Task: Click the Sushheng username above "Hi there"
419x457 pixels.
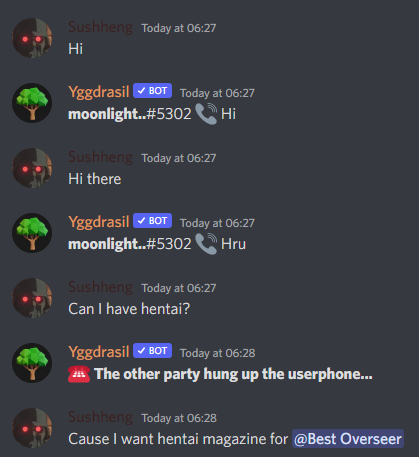Action: pos(100,157)
